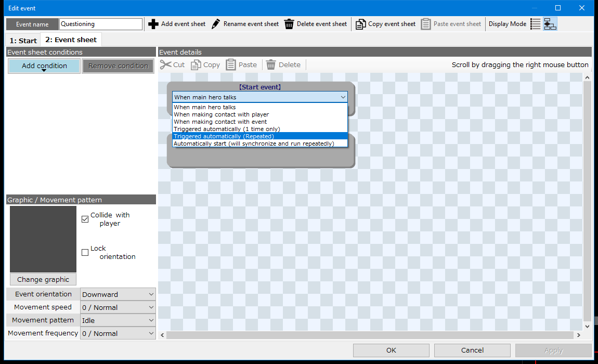Click the Rename event sheet pencil icon
This screenshot has height=364, width=598.
pyautogui.click(x=215, y=24)
